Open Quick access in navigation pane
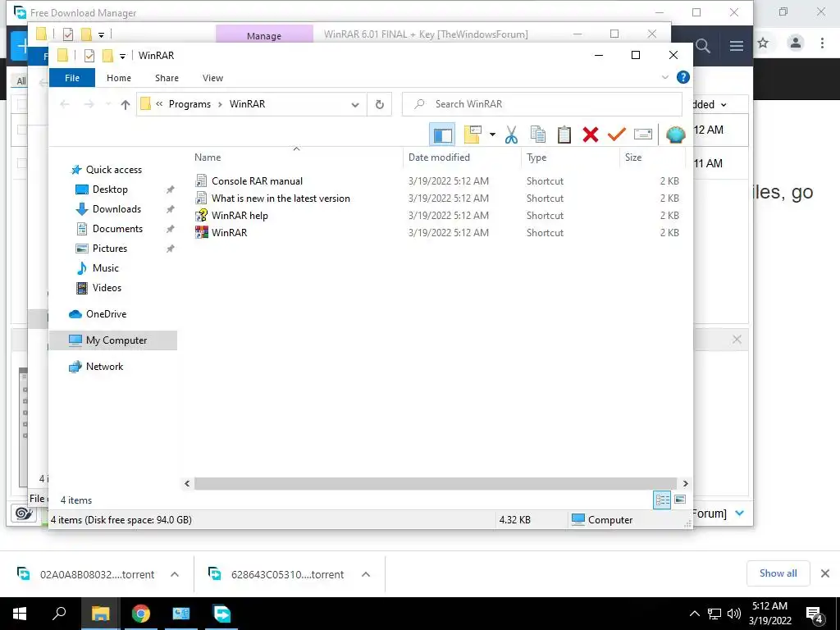 (x=113, y=170)
